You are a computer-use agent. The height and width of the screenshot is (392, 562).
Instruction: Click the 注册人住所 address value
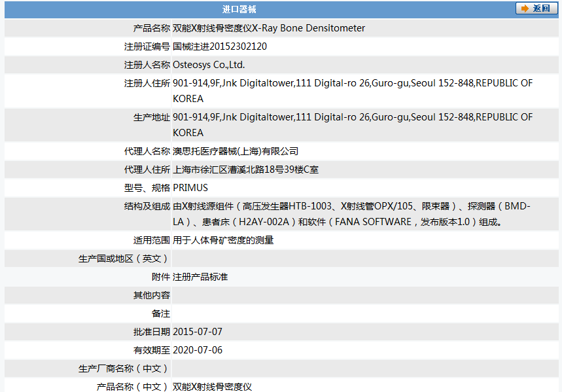[x=353, y=91]
